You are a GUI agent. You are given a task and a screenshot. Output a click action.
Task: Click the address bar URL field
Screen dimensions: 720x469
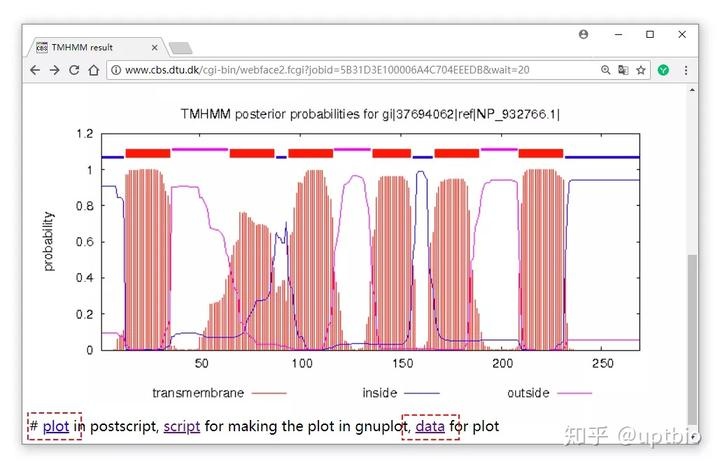350,70
